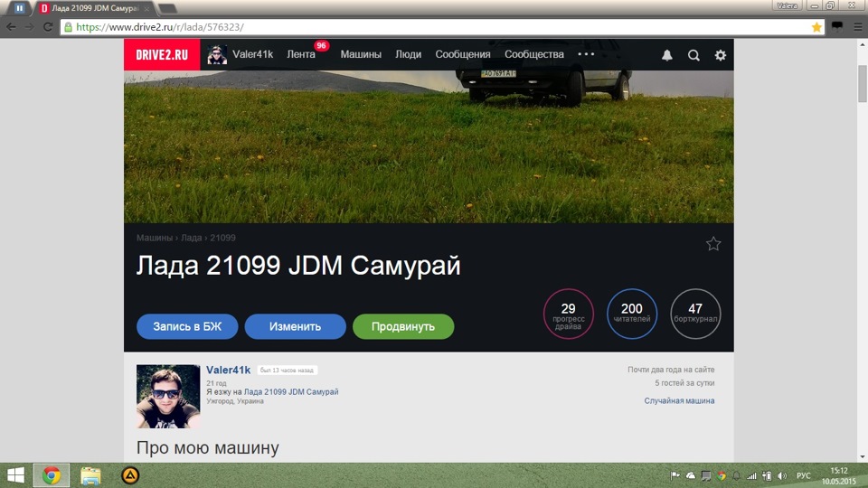868x488 pixels.
Task: Click the green padlock security icon
Action: [x=68, y=27]
